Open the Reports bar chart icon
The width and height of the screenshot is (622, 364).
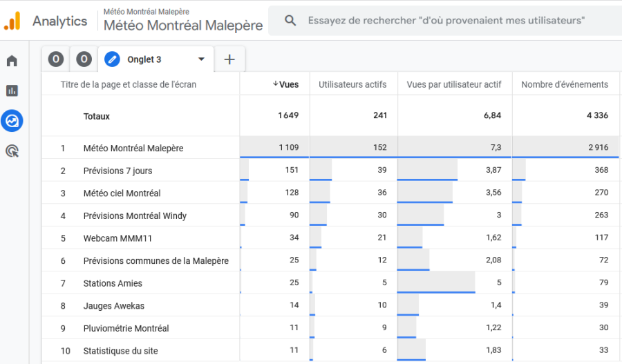pos(12,90)
